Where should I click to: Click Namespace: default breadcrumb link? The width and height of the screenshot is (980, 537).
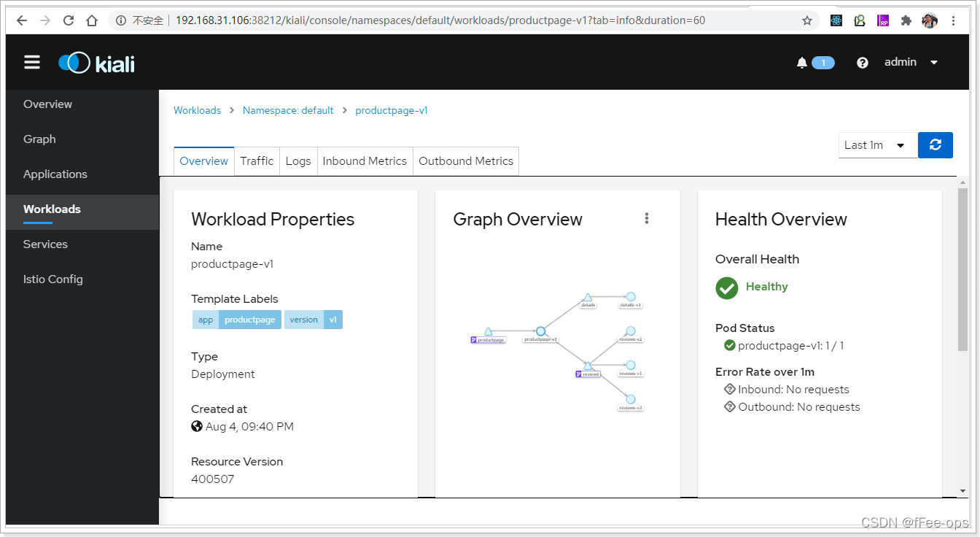[288, 111]
